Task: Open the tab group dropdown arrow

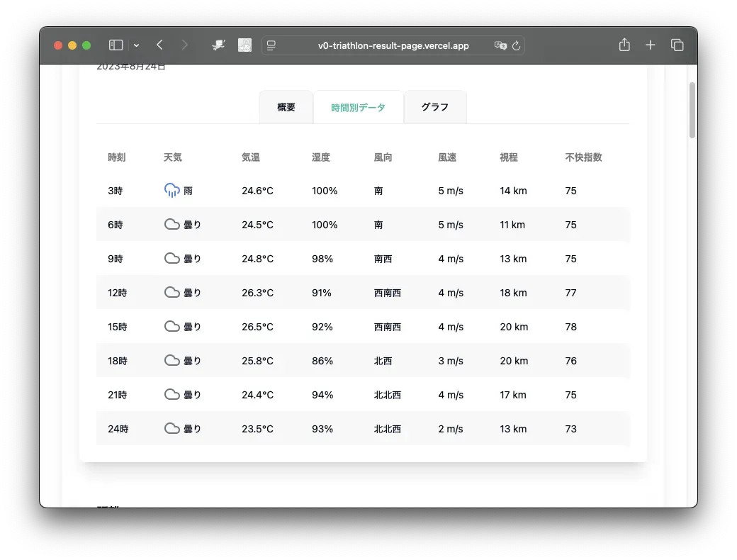Action: pyautogui.click(x=136, y=45)
